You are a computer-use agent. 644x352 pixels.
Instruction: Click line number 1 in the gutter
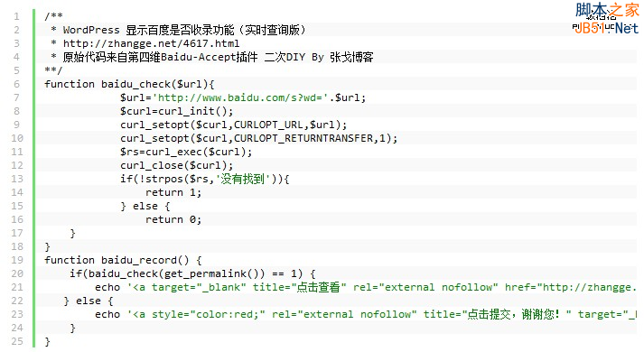(x=16, y=16)
